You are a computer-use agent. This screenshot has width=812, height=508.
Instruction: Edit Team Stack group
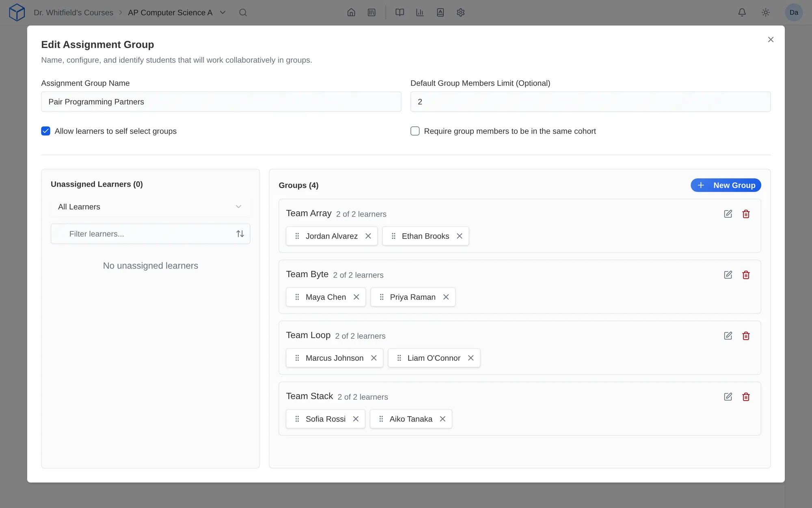pyautogui.click(x=728, y=397)
